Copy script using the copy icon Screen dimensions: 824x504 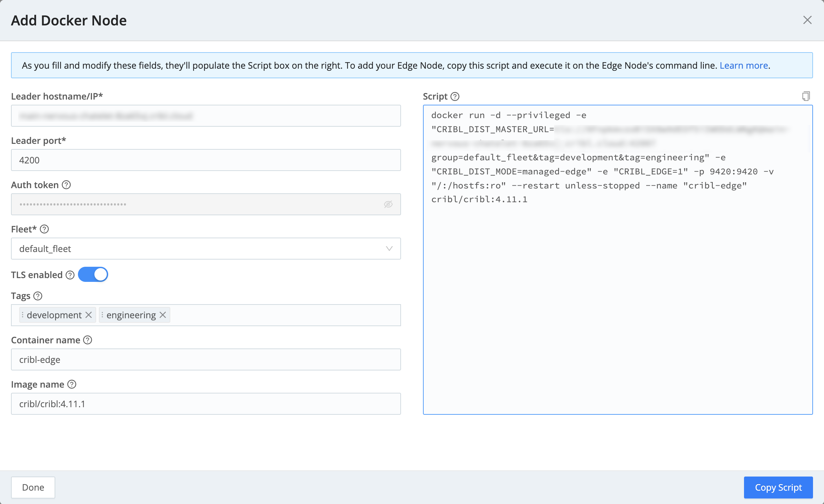pos(806,96)
